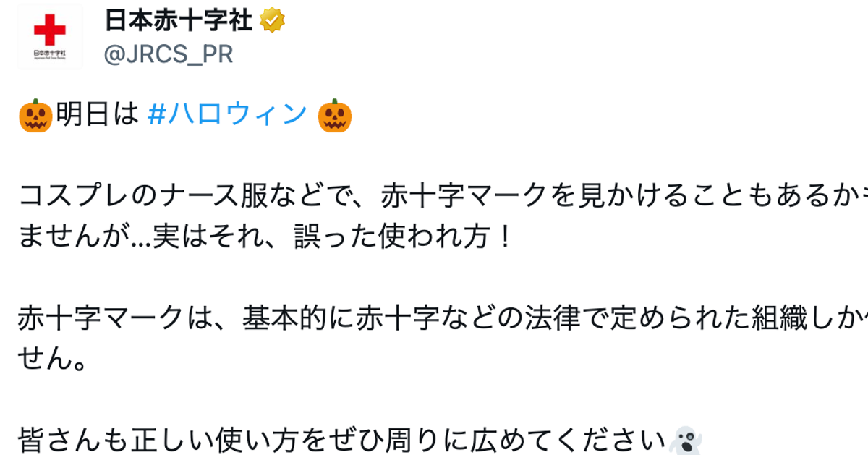Image resolution: width=868 pixels, height=455 pixels.
Task: Click the pumpkin emoji after the hashtag
Action: pyautogui.click(x=335, y=116)
